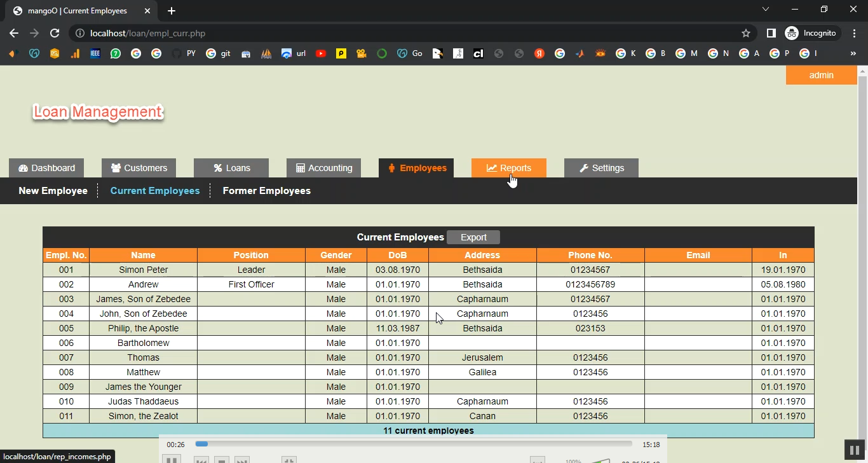Open Chrome three-dot menu

[x=855, y=33]
